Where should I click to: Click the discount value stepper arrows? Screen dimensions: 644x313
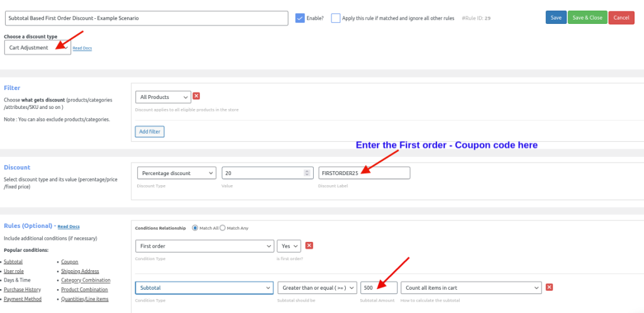(x=308, y=173)
